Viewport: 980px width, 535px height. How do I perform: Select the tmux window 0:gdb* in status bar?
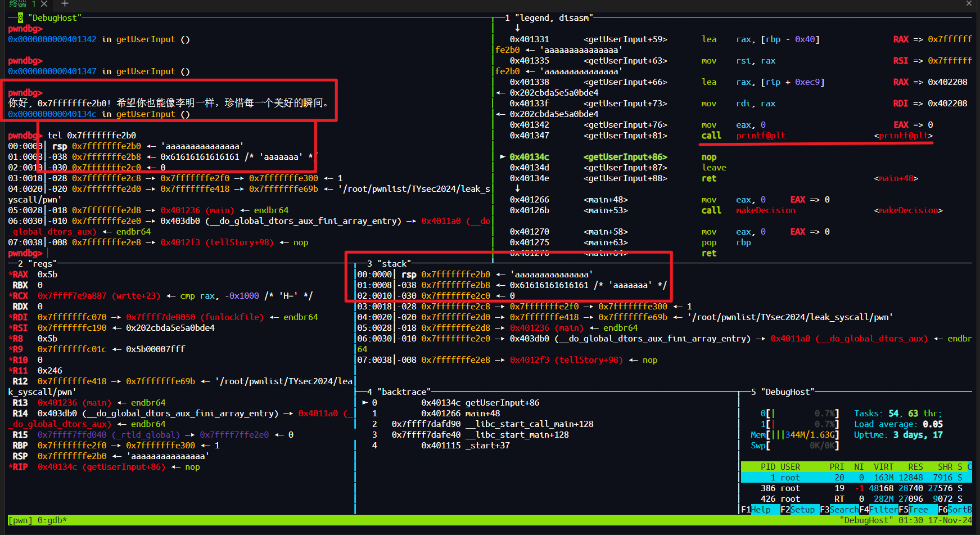(52, 520)
